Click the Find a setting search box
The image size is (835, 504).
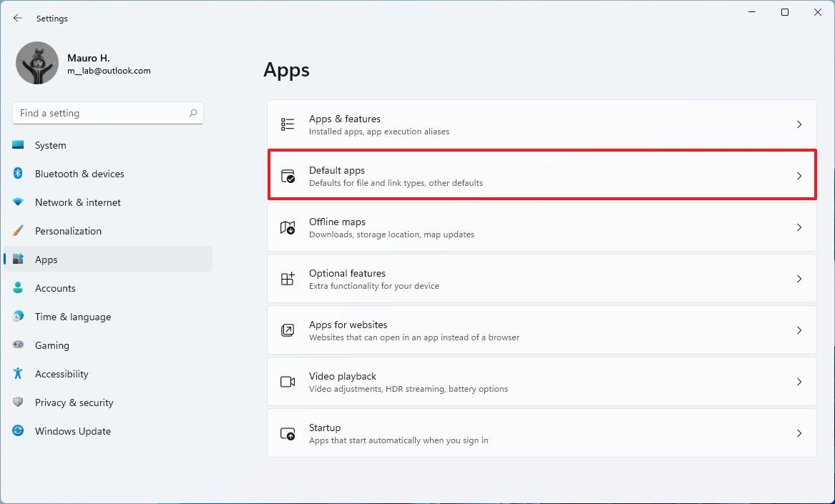coord(107,113)
